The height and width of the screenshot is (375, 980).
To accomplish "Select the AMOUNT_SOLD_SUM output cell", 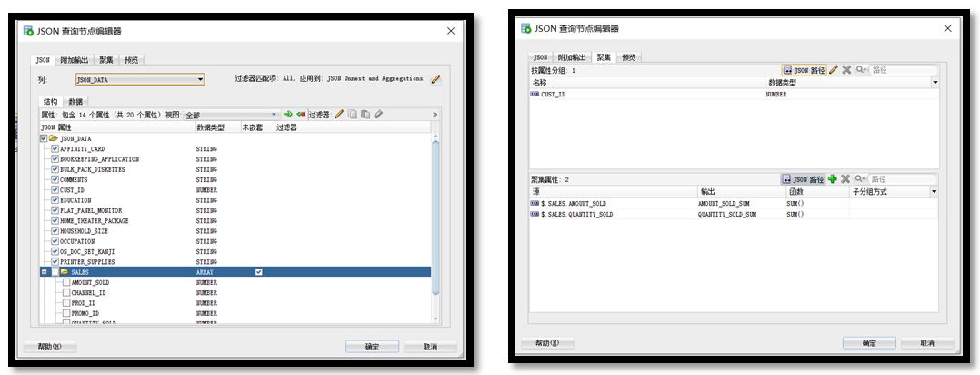I will click(741, 204).
